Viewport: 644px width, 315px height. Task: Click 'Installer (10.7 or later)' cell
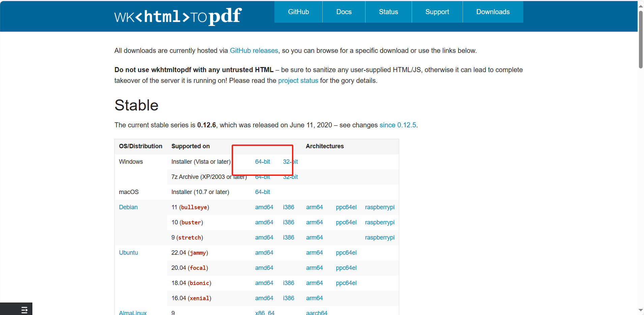[200, 192]
